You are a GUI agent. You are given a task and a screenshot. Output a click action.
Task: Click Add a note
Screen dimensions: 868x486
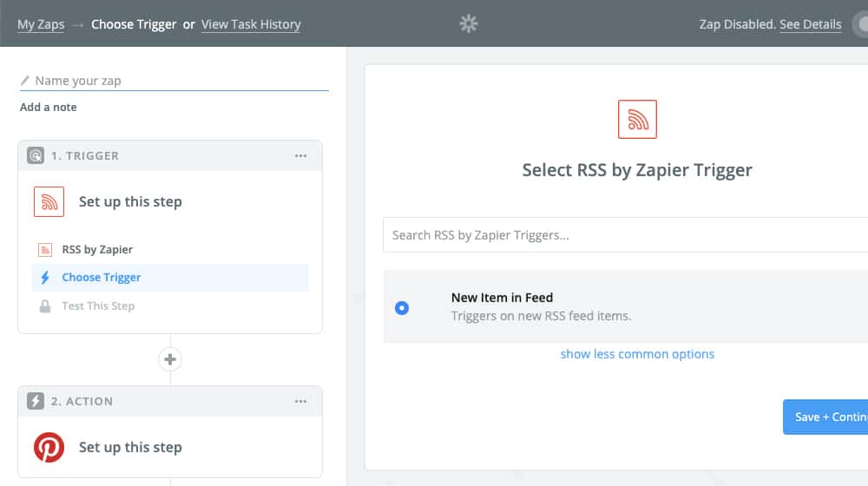pos(48,108)
